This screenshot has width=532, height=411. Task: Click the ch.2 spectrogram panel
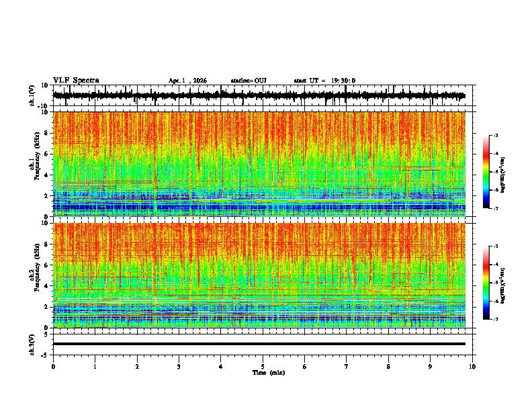[259, 275]
